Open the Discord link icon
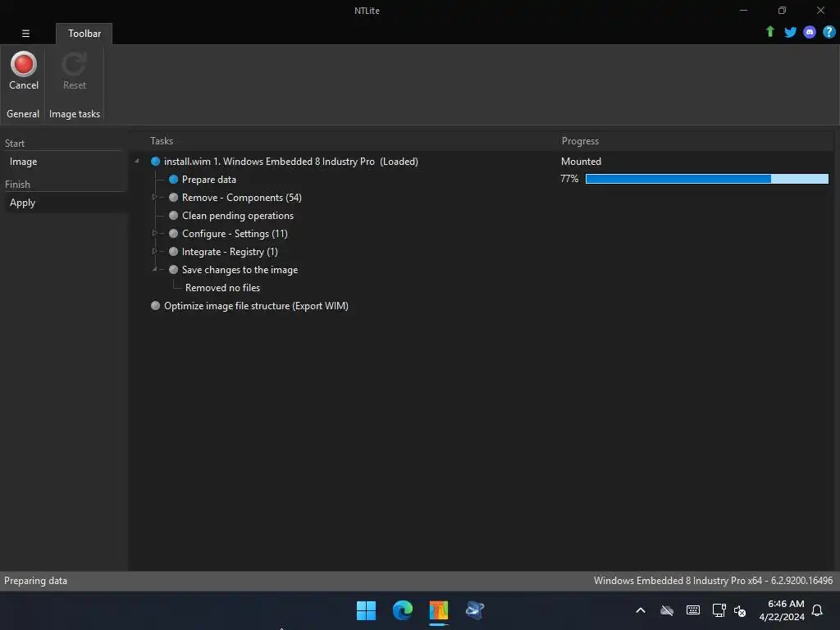This screenshot has height=630, width=840. [810, 32]
